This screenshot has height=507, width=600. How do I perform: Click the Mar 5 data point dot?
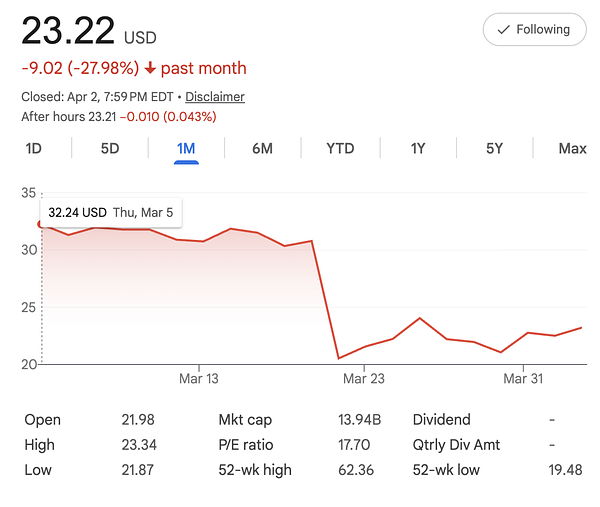point(42,224)
